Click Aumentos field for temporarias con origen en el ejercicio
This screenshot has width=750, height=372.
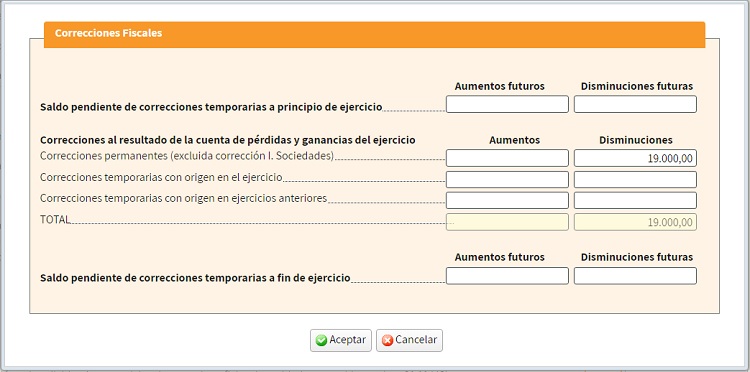(x=507, y=179)
